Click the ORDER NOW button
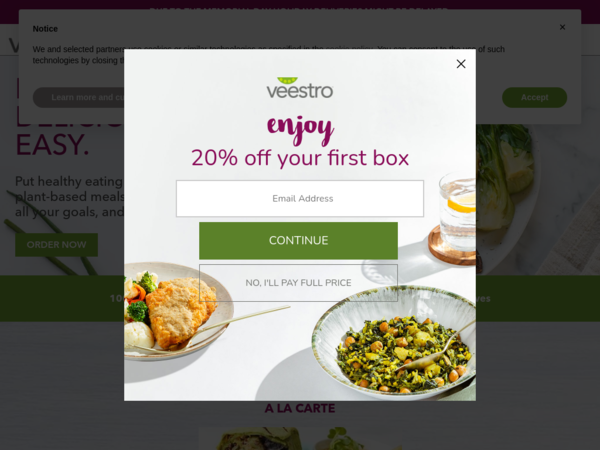 click(x=56, y=245)
